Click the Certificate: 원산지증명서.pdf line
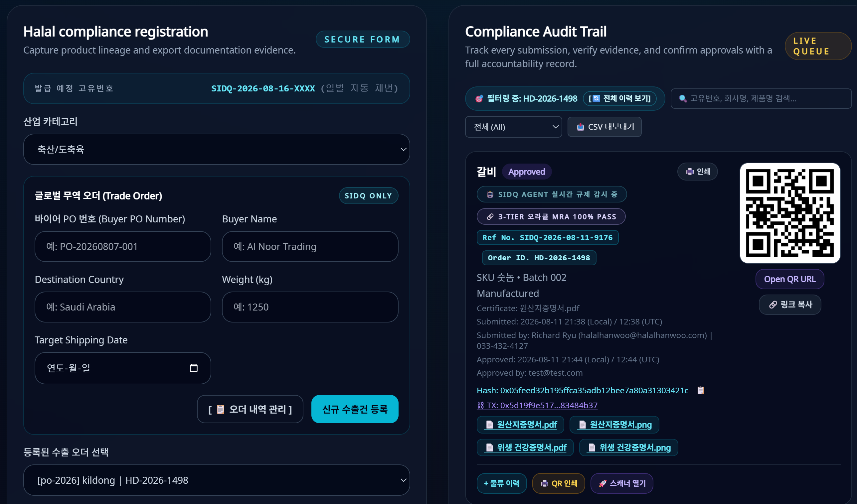Image resolution: width=857 pixels, height=504 pixels. 528,308
